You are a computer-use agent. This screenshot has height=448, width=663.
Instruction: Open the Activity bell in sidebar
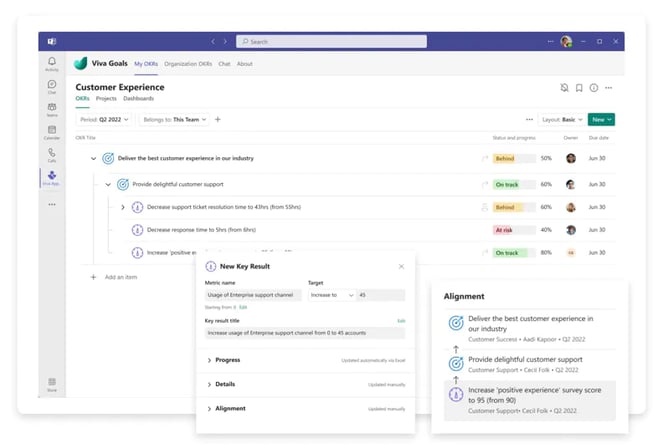(x=52, y=64)
